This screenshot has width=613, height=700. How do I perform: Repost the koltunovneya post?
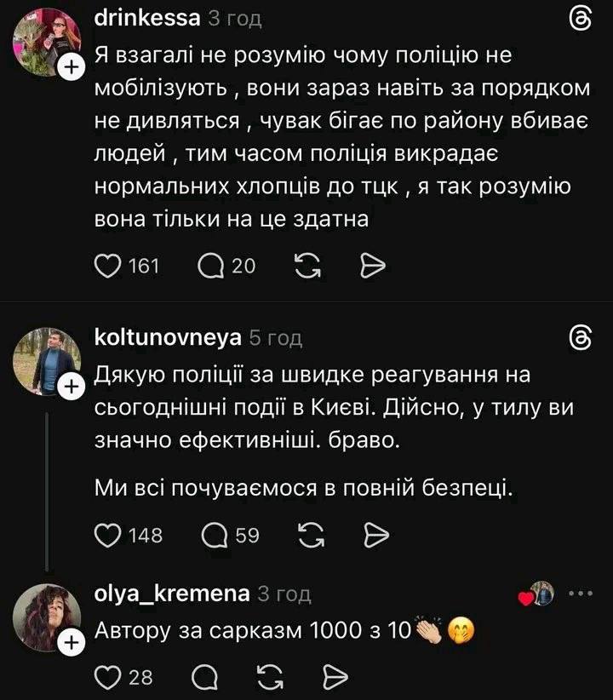(x=309, y=535)
